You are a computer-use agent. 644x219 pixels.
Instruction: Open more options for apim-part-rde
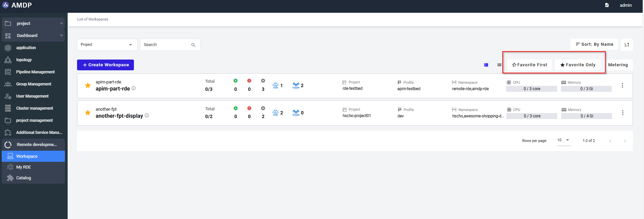click(622, 85)
